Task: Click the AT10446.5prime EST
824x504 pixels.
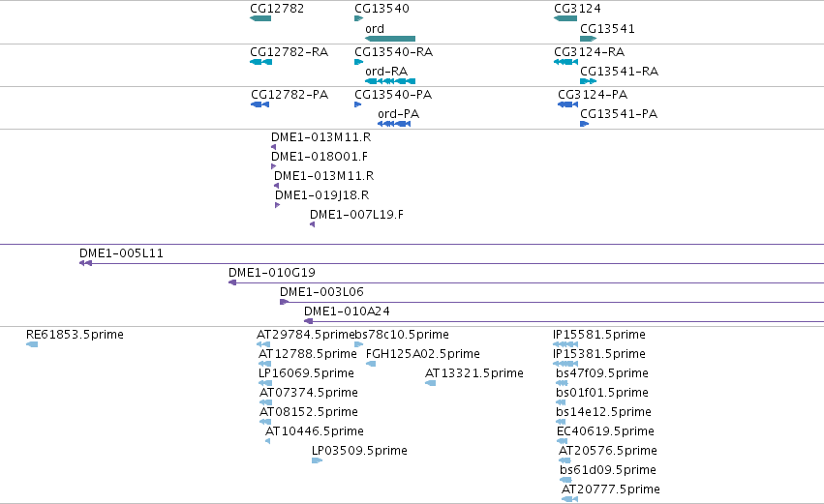Action: 268,441
